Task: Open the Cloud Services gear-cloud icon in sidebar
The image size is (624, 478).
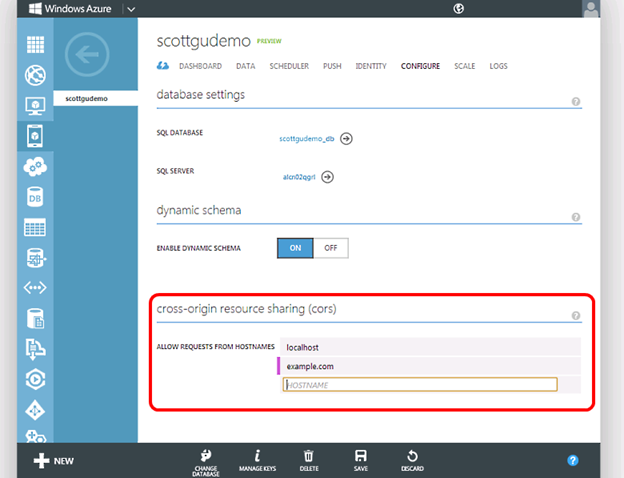Action: (x=35, y=167)
